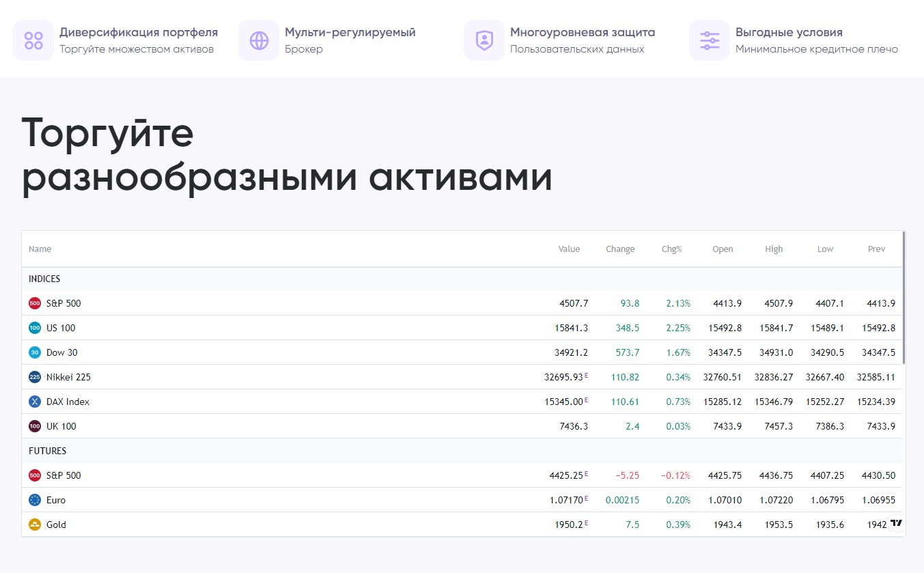The height and width of the screenshot is (573, 924).
Task: Click the red S&P 500 icon under INDICES
Action: 35,303
